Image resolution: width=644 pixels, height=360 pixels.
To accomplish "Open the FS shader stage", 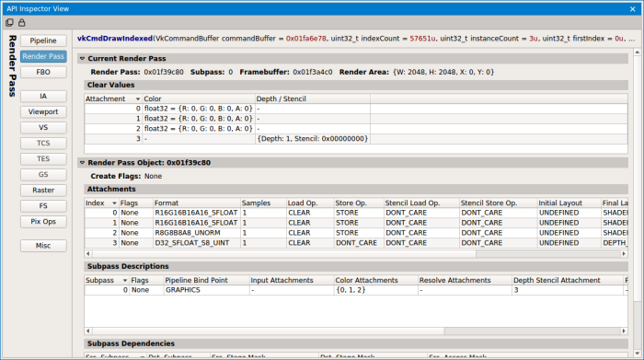I will (43, 206).
